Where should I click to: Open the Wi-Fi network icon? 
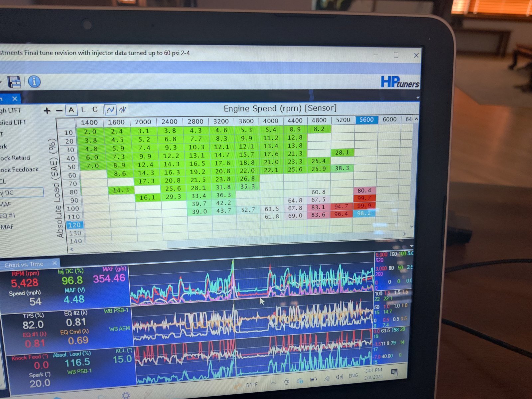pyautogui.click(x=327, y=378)
